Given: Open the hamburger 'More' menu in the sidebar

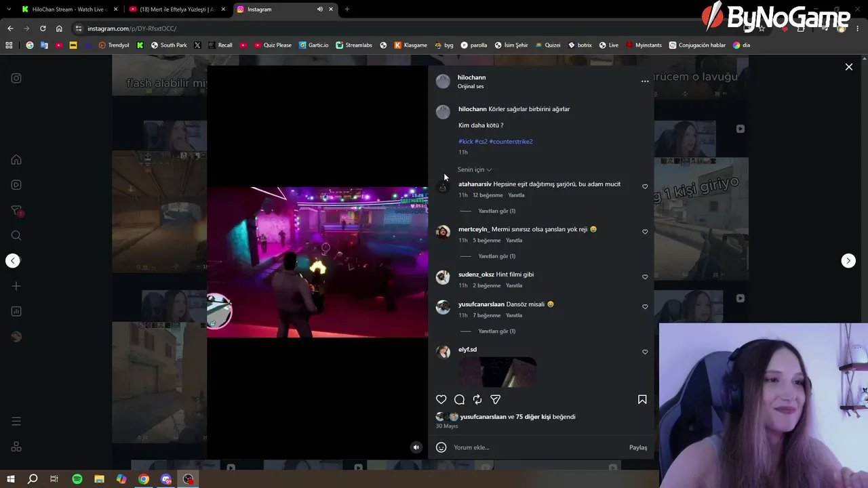Looking at the screenshot, I should 16,422.
